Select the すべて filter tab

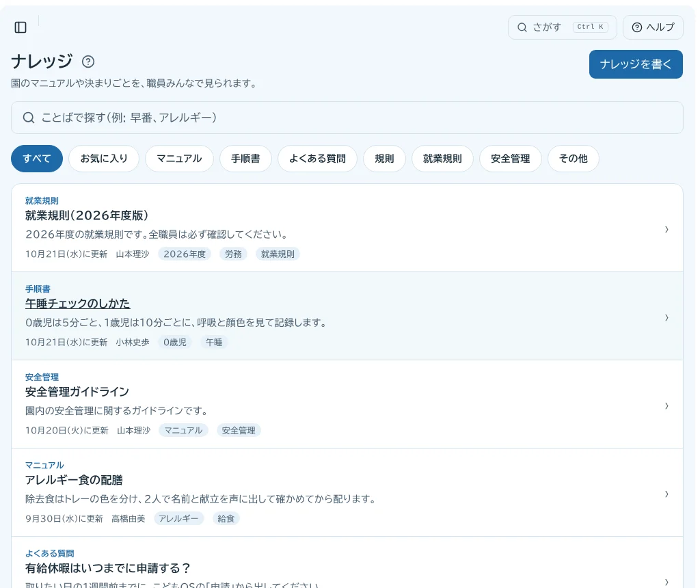tap(37, 159)
